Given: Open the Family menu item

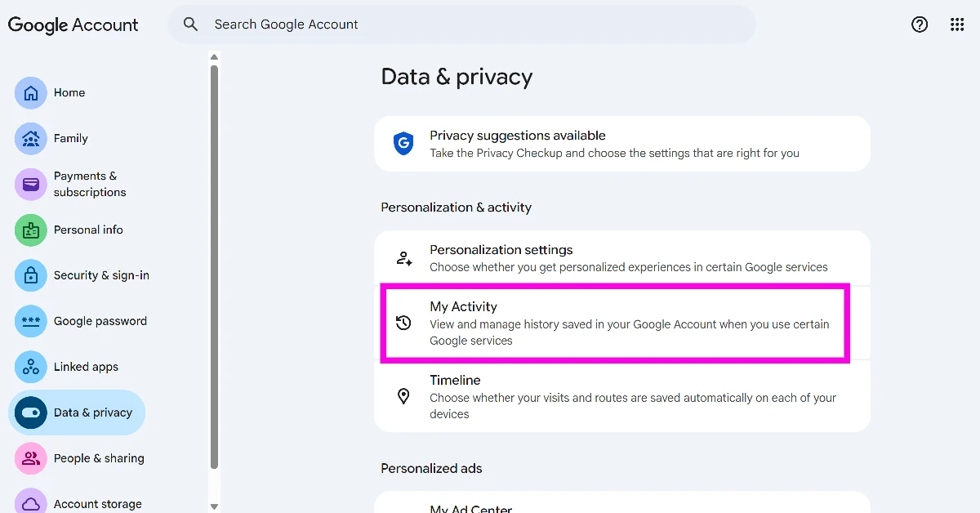Looking at the screenshot, I should coord(77,138).
